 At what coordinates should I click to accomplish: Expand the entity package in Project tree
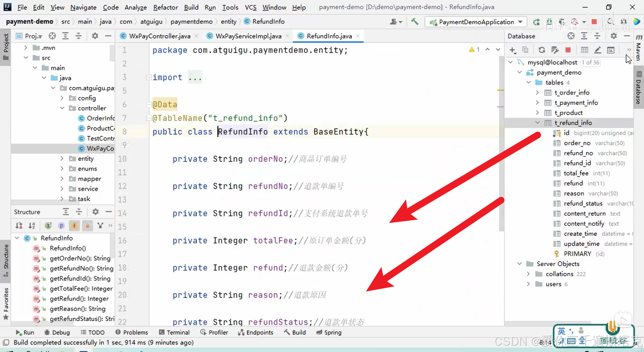click(62, 159)
